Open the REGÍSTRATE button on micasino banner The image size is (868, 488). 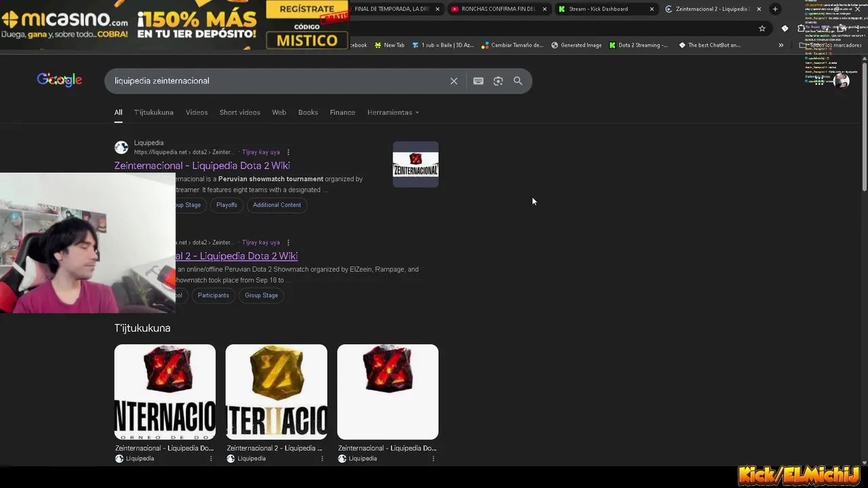[307, 9]
